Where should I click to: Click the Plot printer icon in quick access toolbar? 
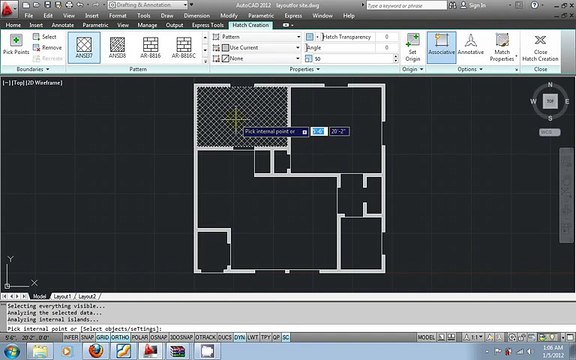click(x=69, y=5)
